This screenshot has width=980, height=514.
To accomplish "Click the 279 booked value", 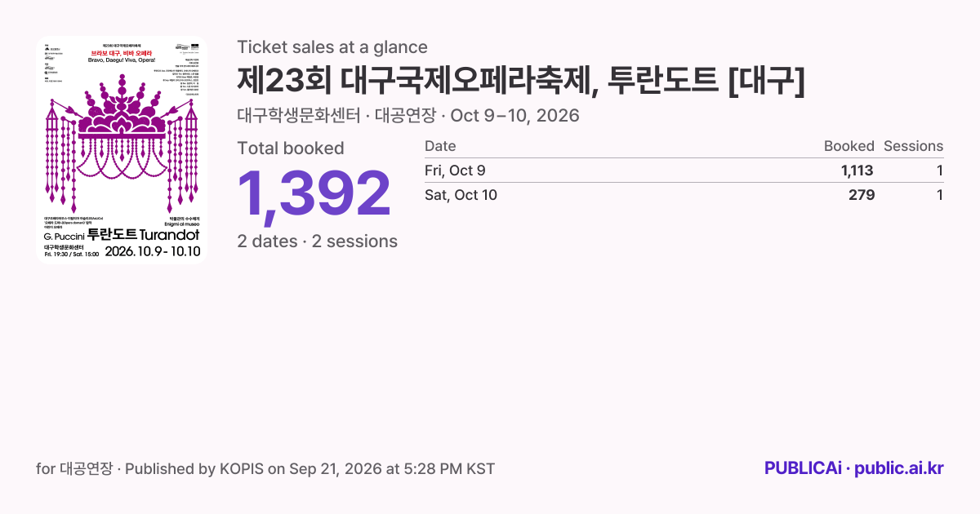I will click(862, 195).
